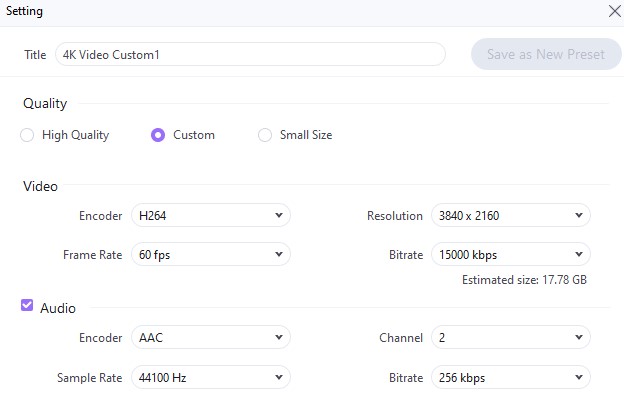This screenshot has width=624, height=411.
Task: Click the arrow on the 256 kbps Bitrate dropdown
Action: click(578, 377)
